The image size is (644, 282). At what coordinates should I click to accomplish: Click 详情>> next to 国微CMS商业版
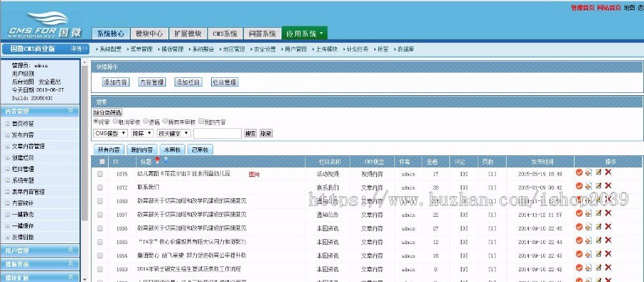point(79,49)
